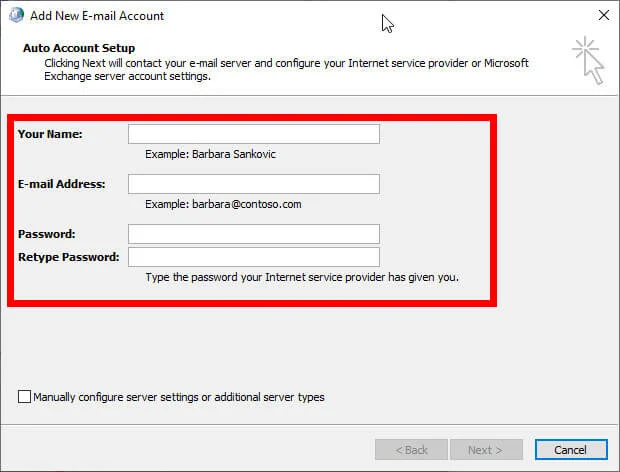620x472 pixels.
Task: Click the 'E-mail Address:' label
Action: pos(62,184)
